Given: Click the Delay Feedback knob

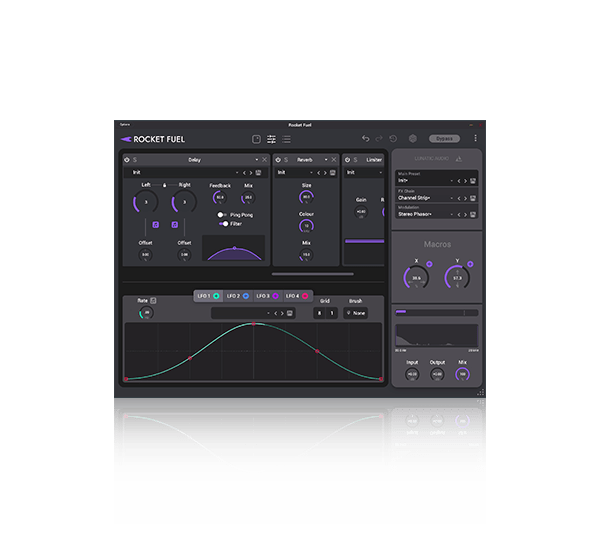Looking at the screenshot, I should coord(220,199).
